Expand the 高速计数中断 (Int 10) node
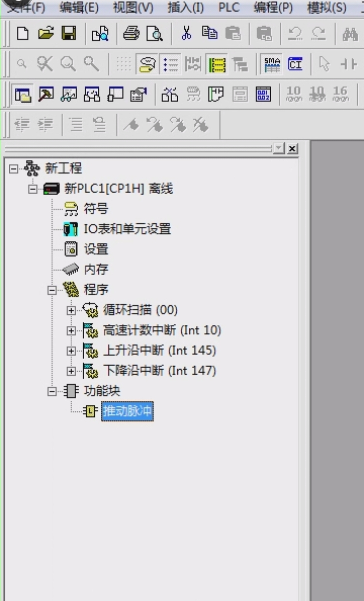Screen dimensions: 364x601 click(x=71, y=331)
